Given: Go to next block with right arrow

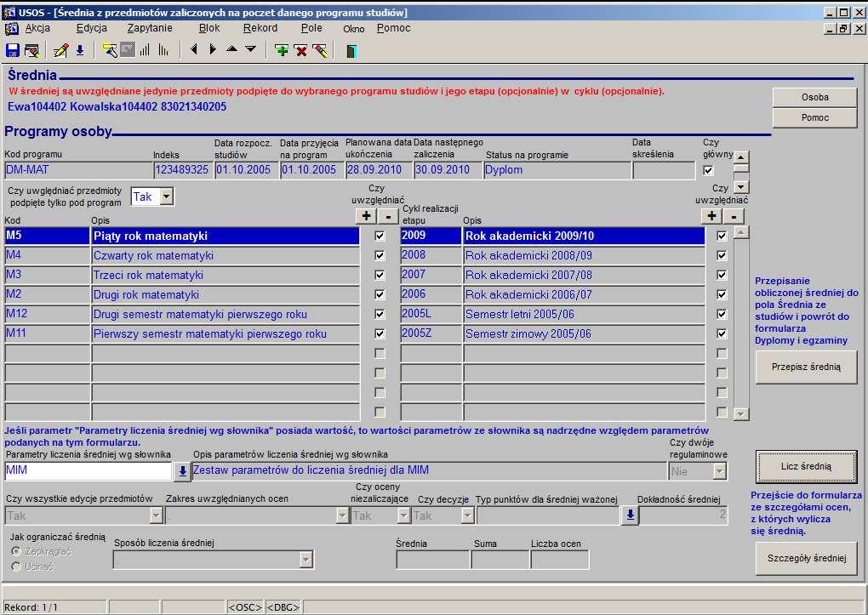Looking at the screenshot, I should pos(213,49).
